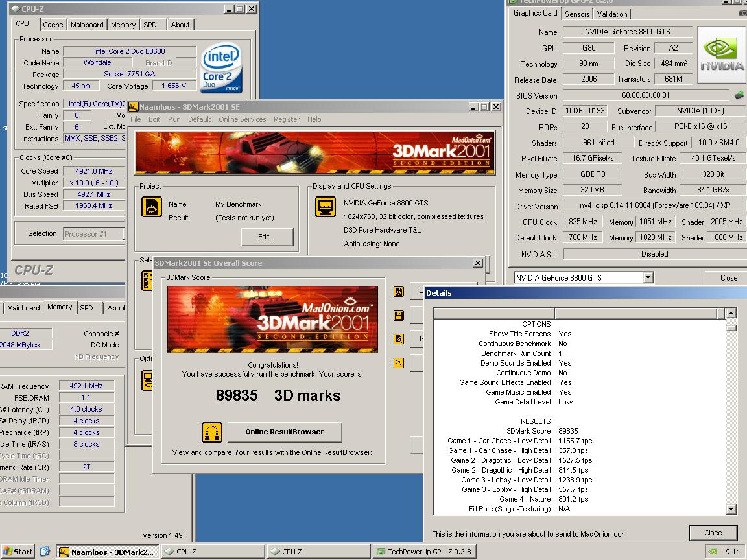The image size is (747, 560).
Task: Switch to the Memory tab in top CPU-Z
Action: (123, 25)
